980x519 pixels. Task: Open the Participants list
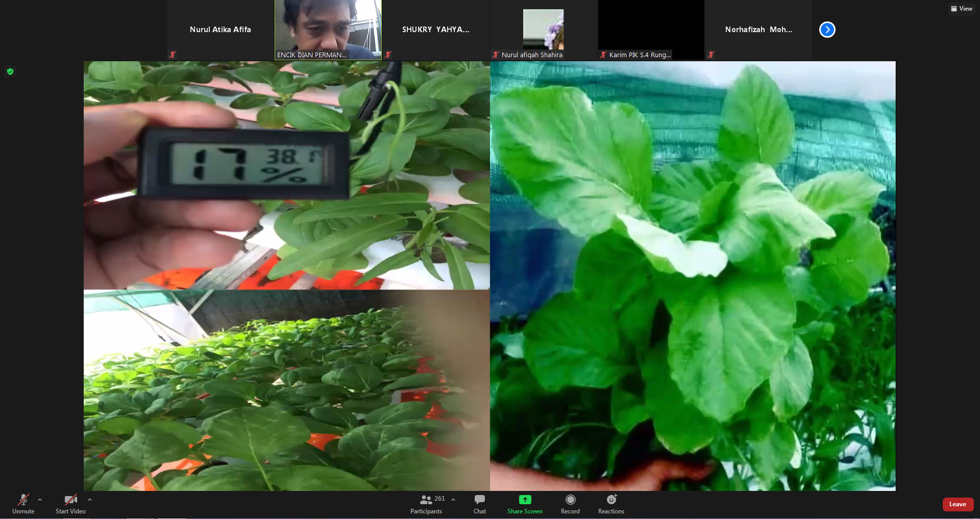pos(426,503)
